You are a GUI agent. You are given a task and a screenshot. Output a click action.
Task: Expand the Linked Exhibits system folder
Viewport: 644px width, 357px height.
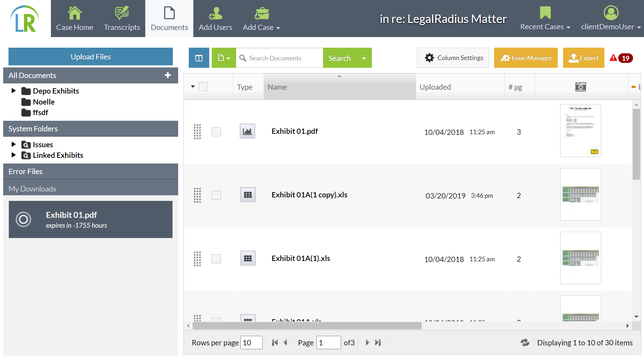click(13, 155)
